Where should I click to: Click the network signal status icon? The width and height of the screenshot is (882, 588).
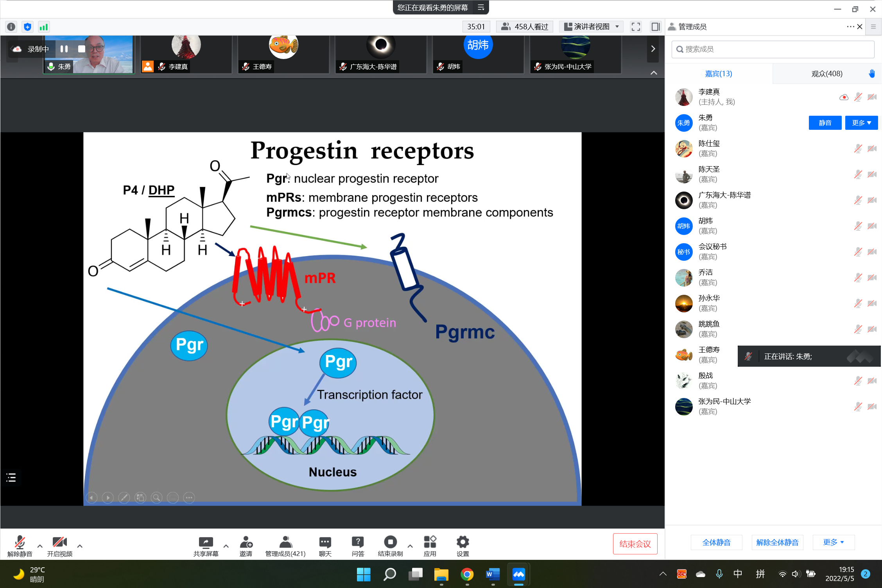(x=43, y=27)
